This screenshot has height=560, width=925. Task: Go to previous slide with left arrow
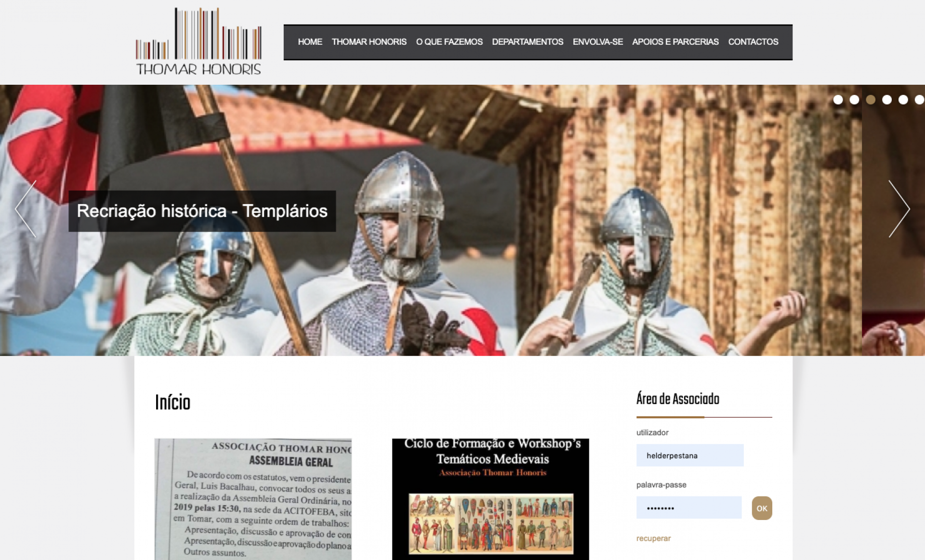[26, 209]
